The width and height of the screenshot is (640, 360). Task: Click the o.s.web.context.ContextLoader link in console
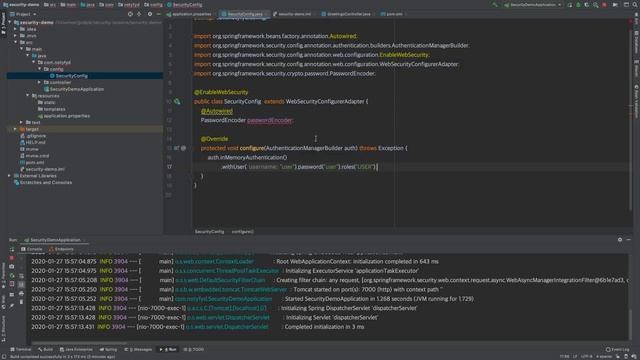[214, 262]
